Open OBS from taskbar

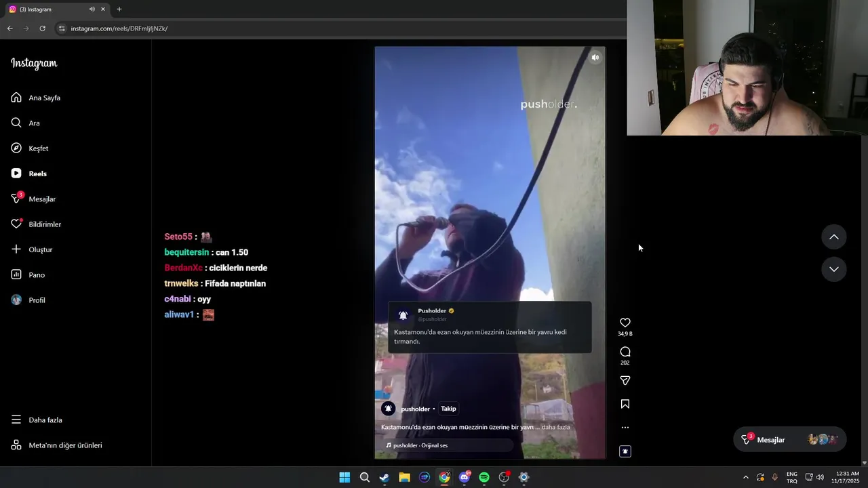(x=504, y=477)
